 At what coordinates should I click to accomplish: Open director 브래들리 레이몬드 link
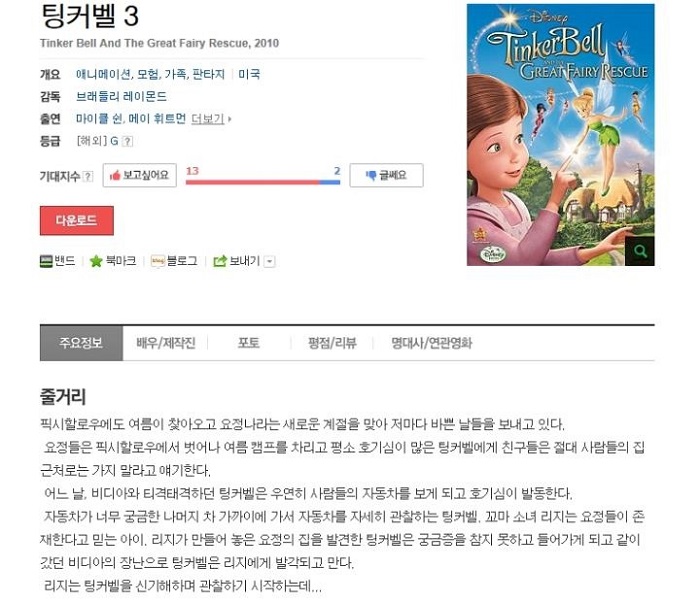(121, 96)
